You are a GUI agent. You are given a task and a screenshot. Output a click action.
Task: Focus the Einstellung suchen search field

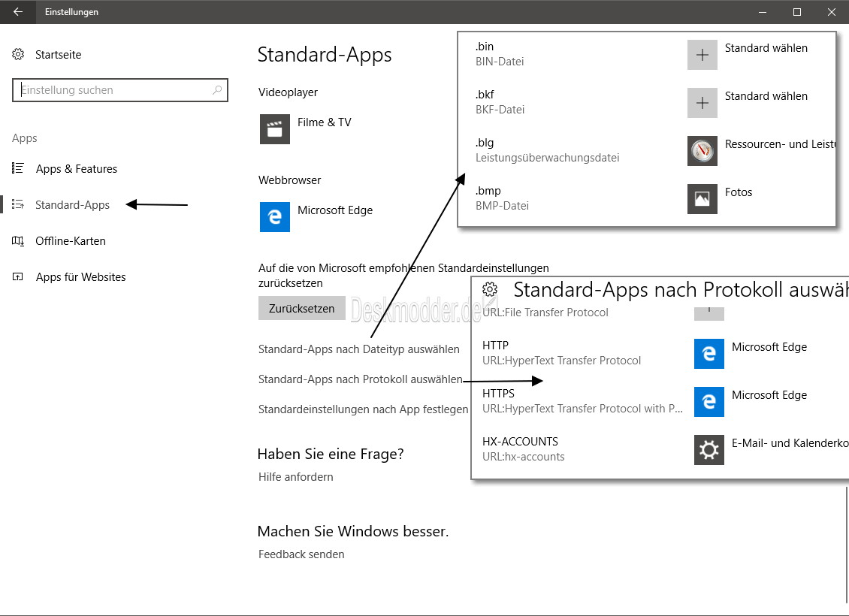(x=119, y=90)
